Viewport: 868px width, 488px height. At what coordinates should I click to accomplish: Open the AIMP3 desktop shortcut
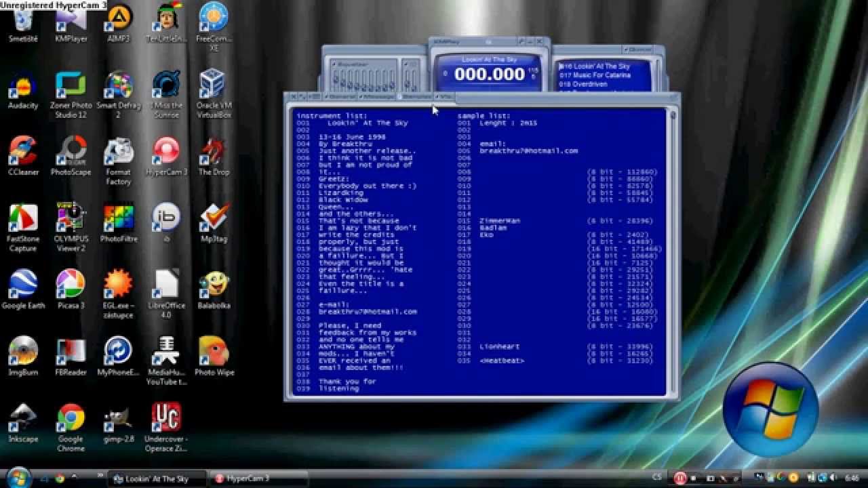119,24
